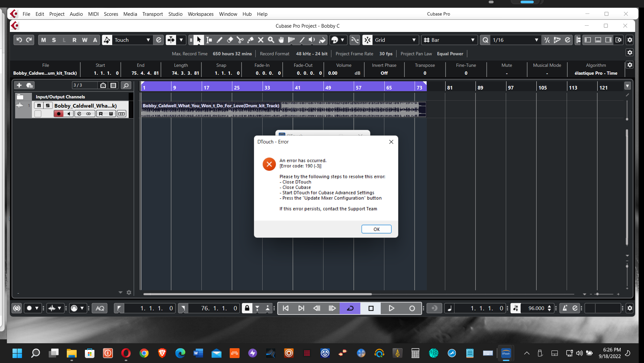Click horizontal scrollbar of project timeline
Image resolution: width=644 pixels, height=363 pixels.
tap(258, 294)
